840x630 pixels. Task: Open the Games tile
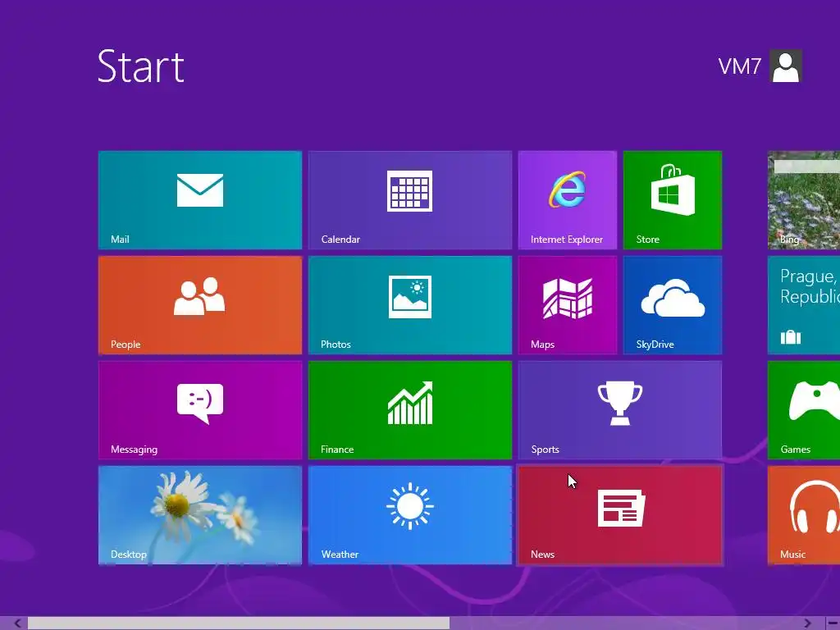pyautogui.click(x=804, y=410)
